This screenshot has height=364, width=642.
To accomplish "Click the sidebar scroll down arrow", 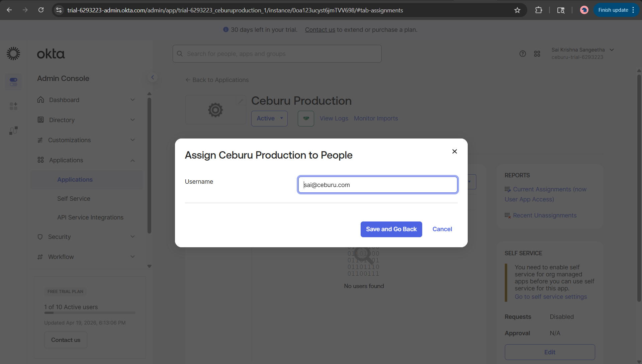I will (x=149, y=266).
